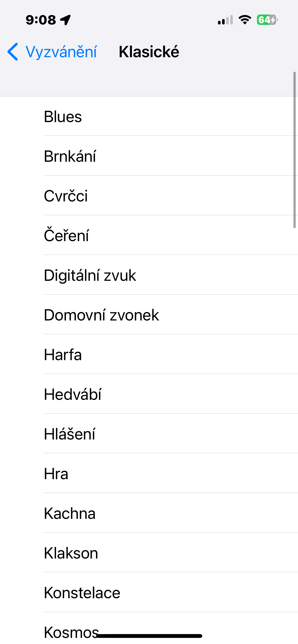Screen dimensions: 298x644
Task: Tap the blue back chevron icon
Action: pyautogui.click(x=13, y=52)
